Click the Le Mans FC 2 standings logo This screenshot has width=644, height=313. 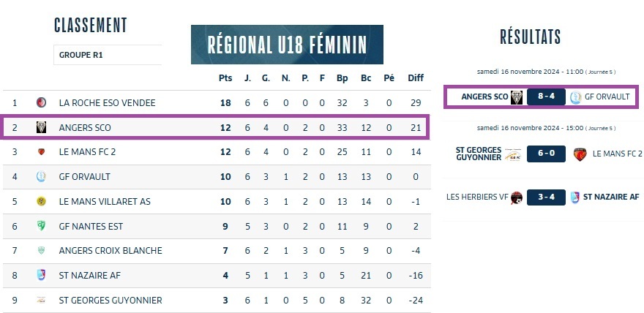tap(42, 152)
